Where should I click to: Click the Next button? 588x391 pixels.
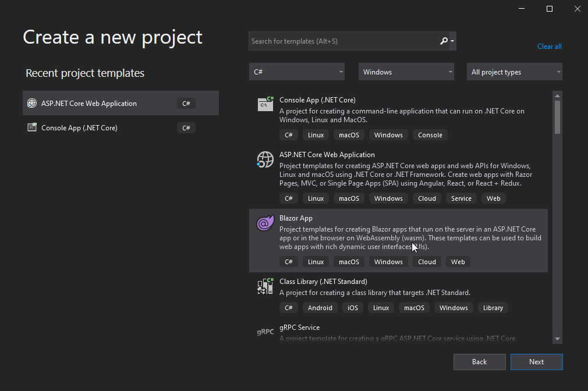(536, 362)
